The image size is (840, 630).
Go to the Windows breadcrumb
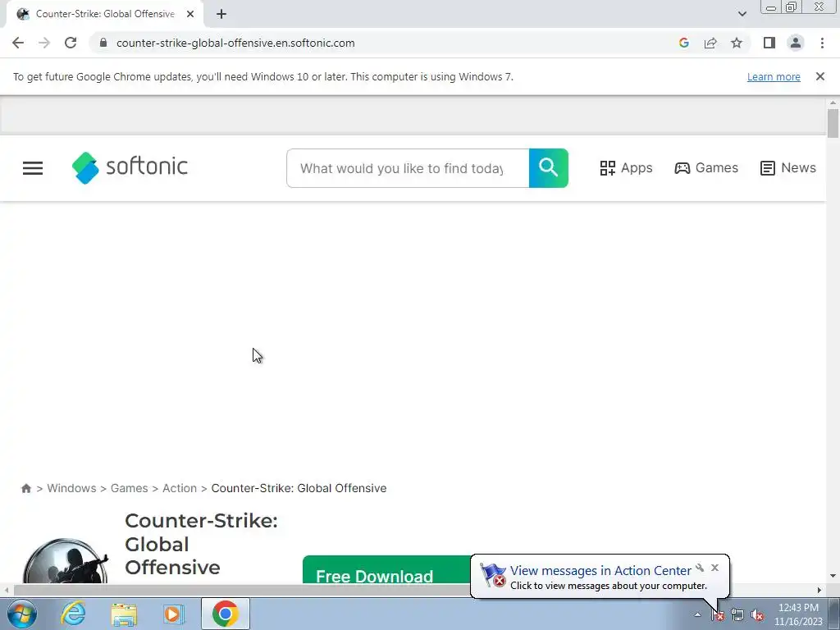pyautogui.click(x=71, y=488)
